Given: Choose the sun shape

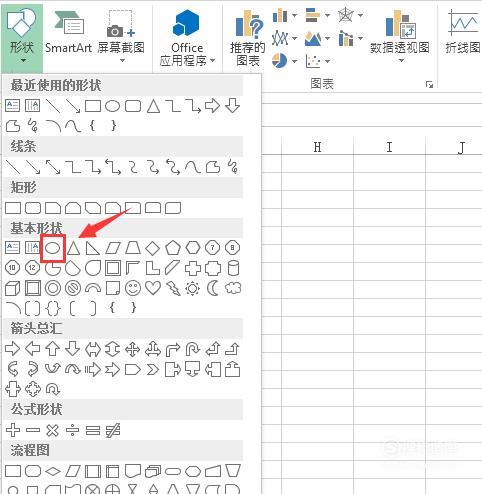Looking at the screenshot, I should pos(193,288).
